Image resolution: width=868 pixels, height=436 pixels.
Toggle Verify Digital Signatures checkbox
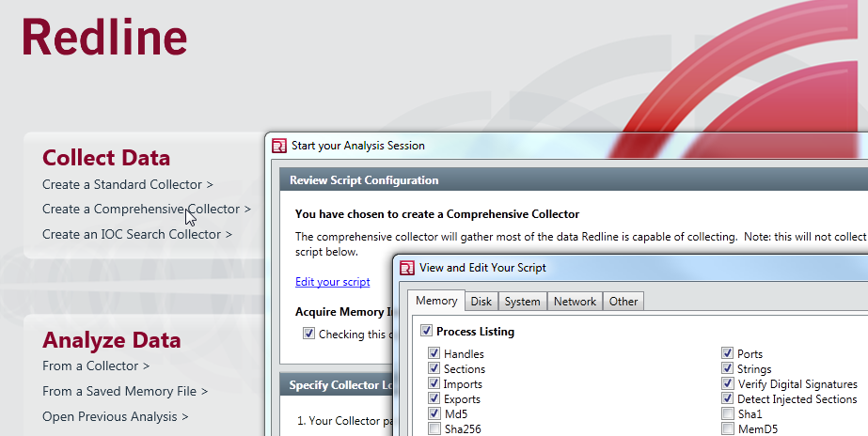pos(727,382)
